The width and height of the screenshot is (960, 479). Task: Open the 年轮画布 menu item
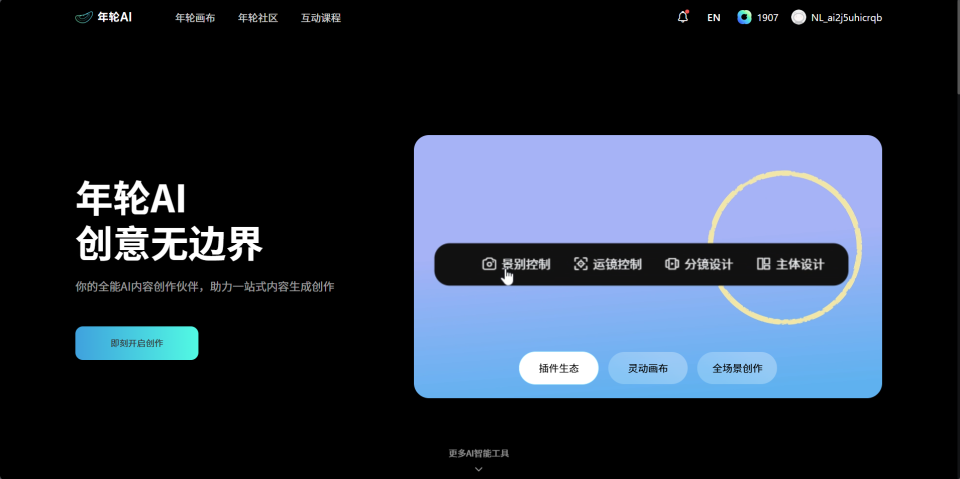(x=195, y=18)
